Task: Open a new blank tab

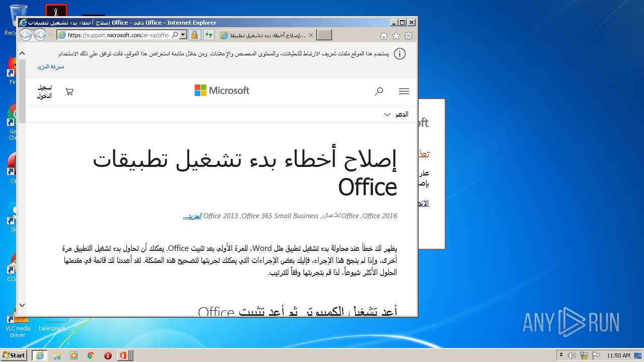Action: point(325,35)
